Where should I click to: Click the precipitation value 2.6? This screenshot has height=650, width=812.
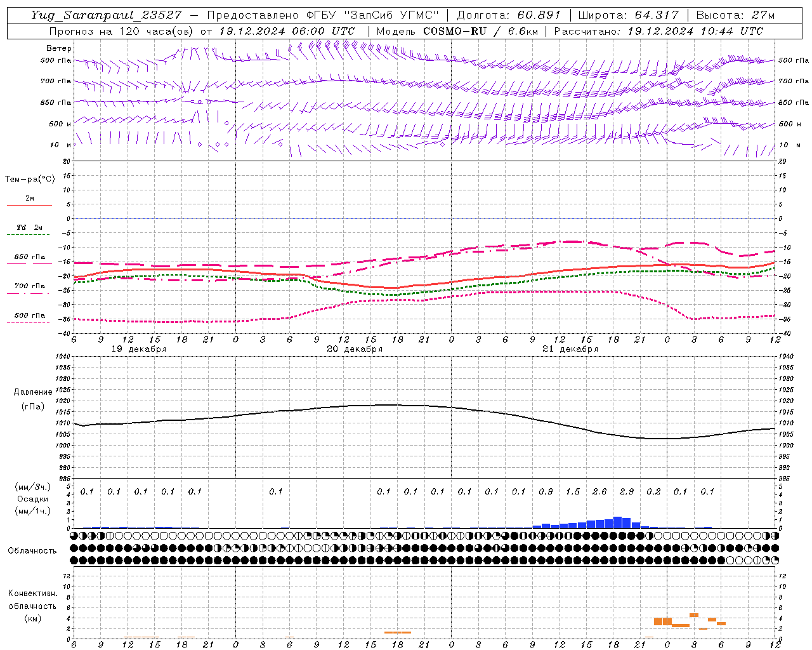point(599,491)
